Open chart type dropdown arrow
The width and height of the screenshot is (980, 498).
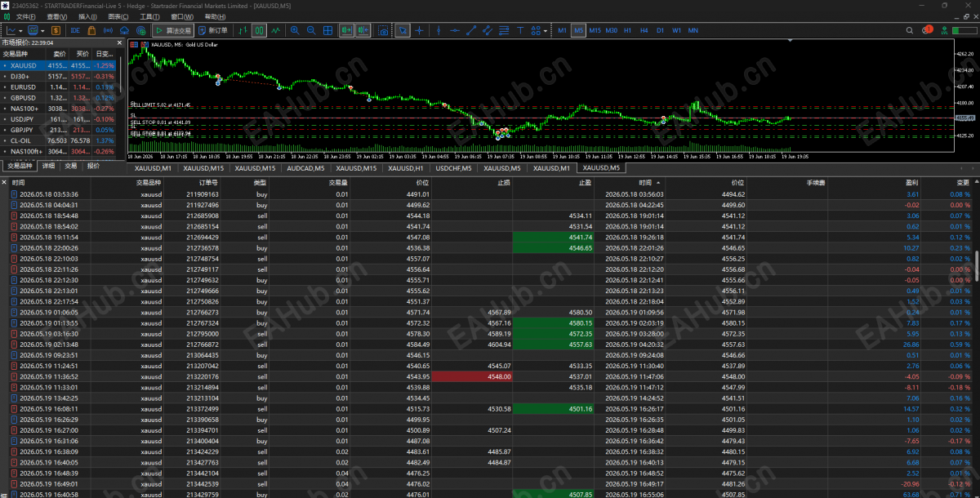pos(20,30)
